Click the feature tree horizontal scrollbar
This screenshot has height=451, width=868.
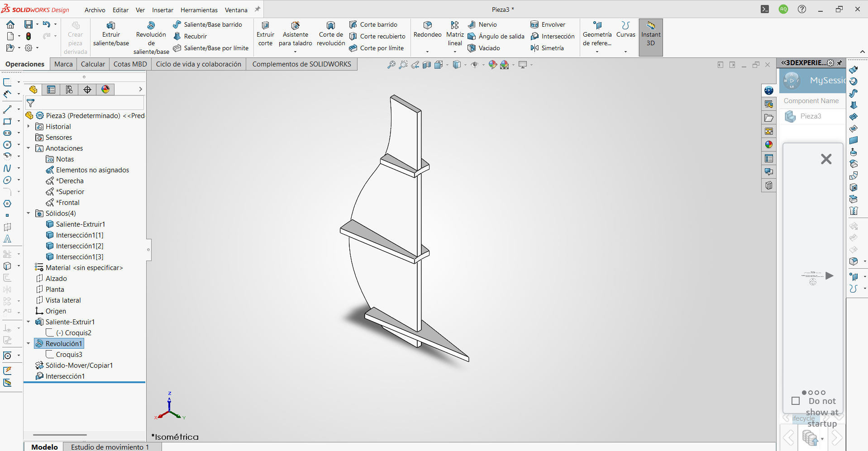click(60, 435)
